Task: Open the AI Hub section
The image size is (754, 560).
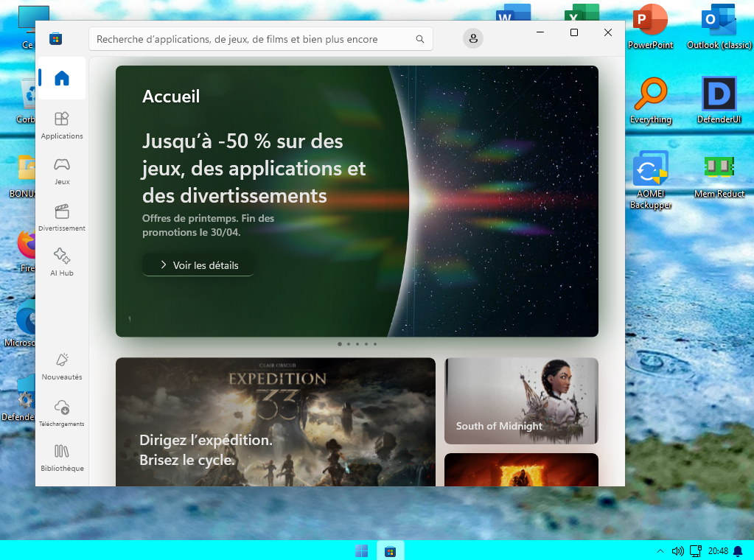Action: [x=62, y=262]
